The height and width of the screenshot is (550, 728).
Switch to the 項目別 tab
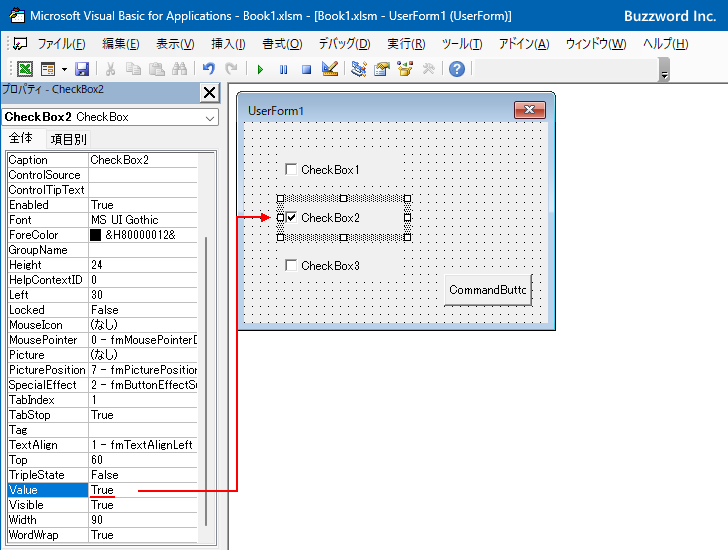68,139
